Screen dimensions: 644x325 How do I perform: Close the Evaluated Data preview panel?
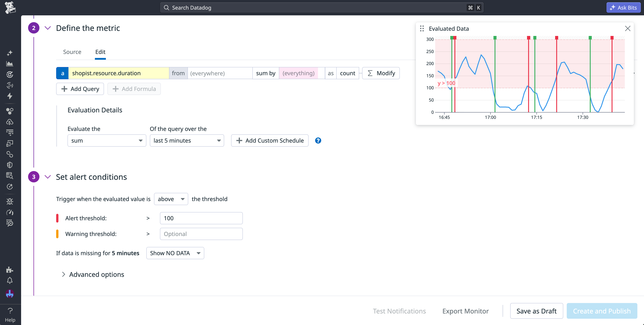tap(628, 28)
